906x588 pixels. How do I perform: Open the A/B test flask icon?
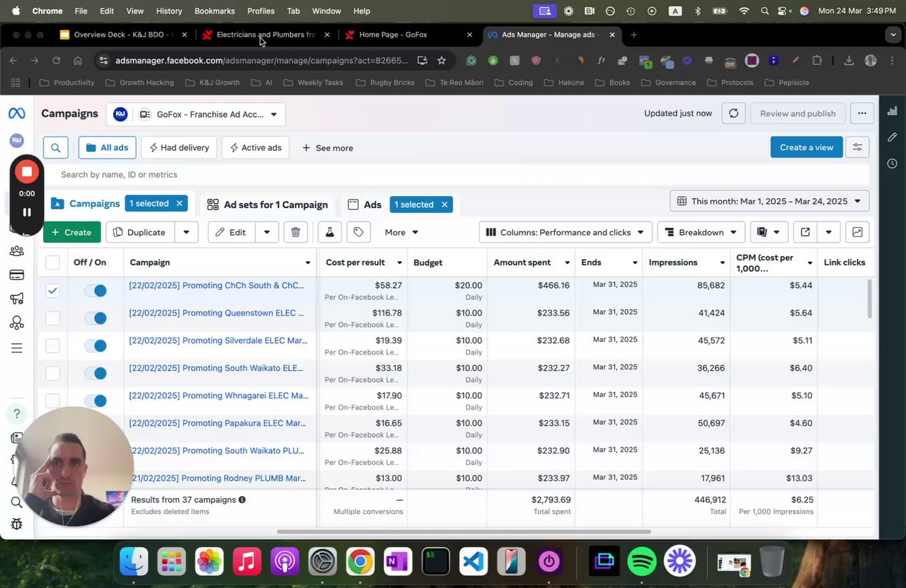pos(329,232)
